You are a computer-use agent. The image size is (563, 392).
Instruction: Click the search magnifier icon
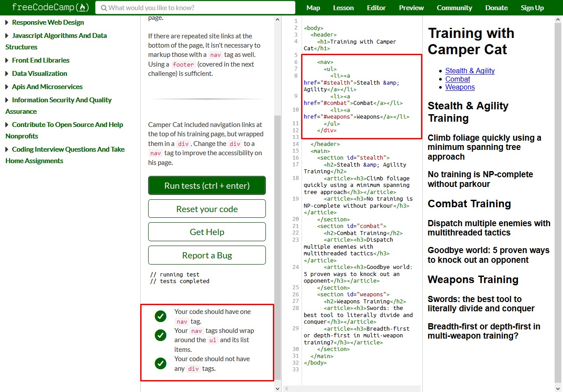point(104,7)
